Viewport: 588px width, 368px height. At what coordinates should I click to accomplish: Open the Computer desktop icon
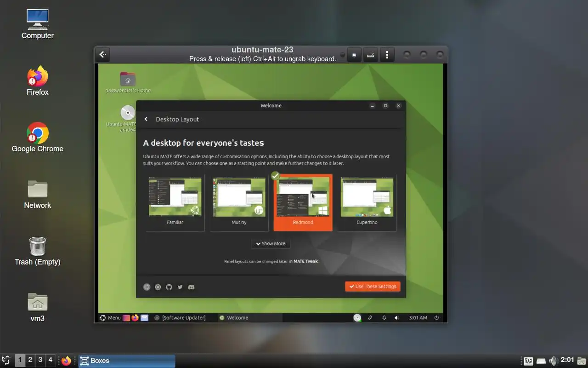38,24
